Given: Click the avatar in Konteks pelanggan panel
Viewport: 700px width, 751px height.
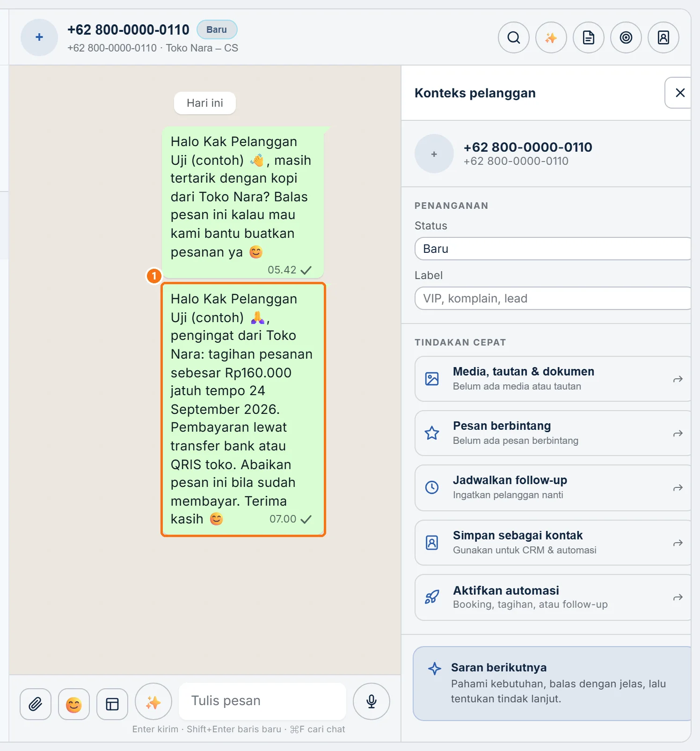Looking at the screenshot, I should coord(434,154).
